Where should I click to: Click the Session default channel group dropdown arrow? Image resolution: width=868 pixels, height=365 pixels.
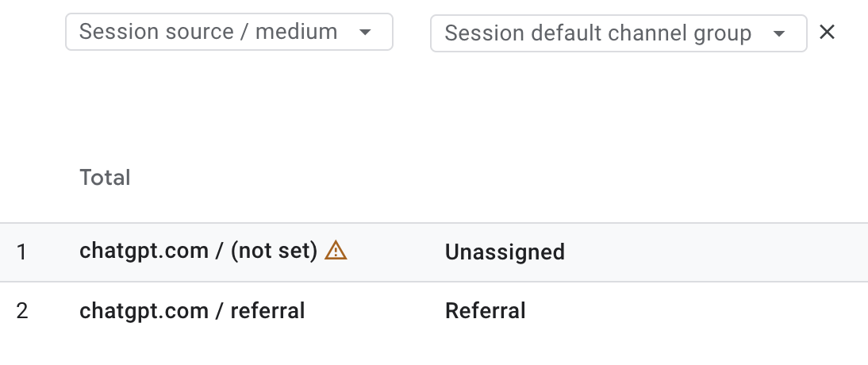pyautogui.click(x=779, y=33)
